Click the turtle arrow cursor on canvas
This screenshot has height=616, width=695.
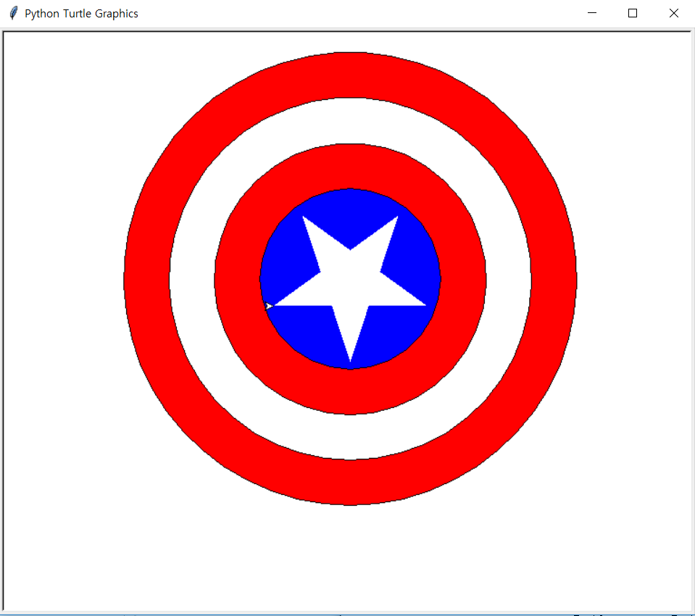point(269,306)
